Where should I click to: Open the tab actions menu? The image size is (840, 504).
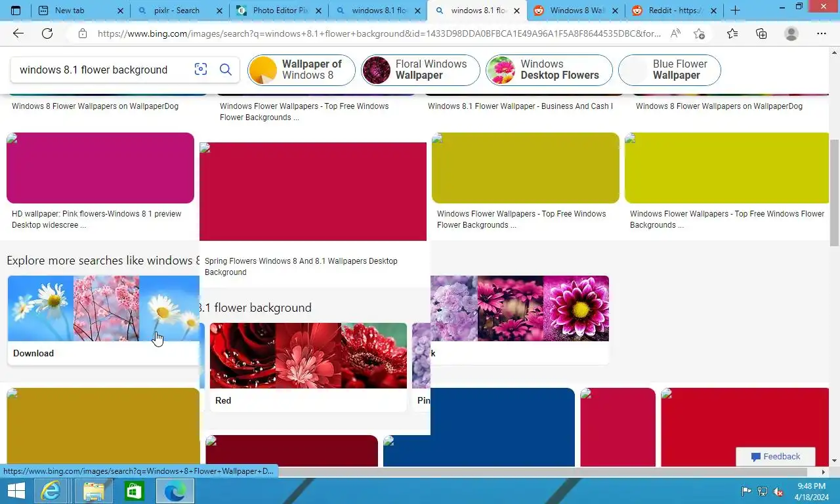[x=16, y=10]
